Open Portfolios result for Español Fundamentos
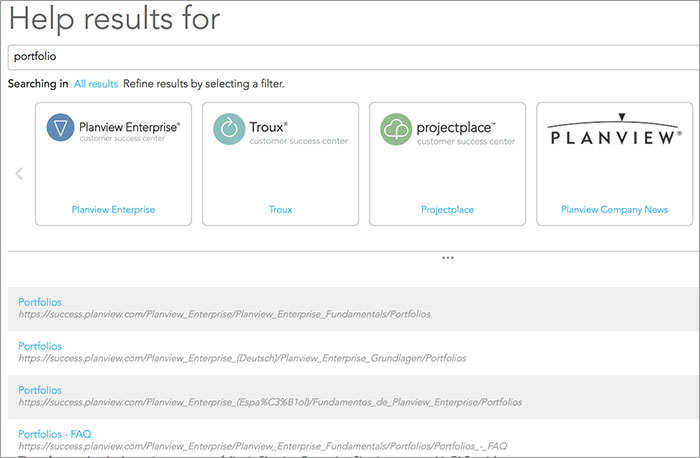The width and height of the screenshot is (700, 458). (40, 390)
